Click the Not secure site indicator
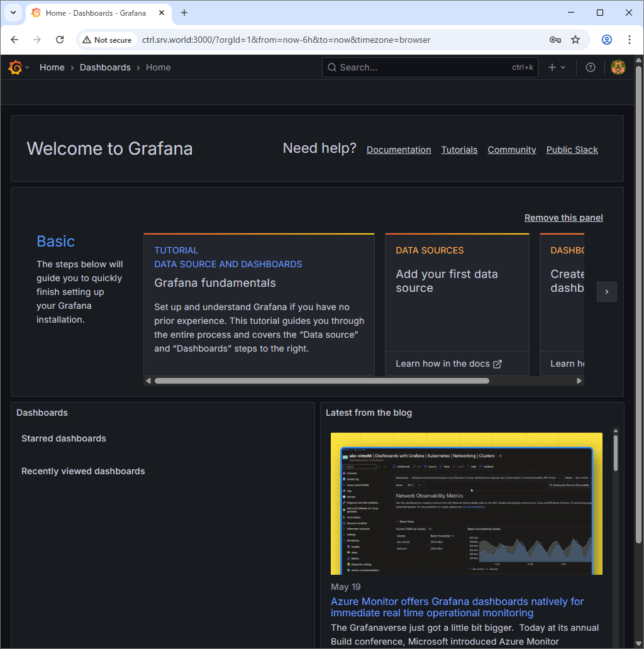644x649 pixels. click(x=108, y=40)
